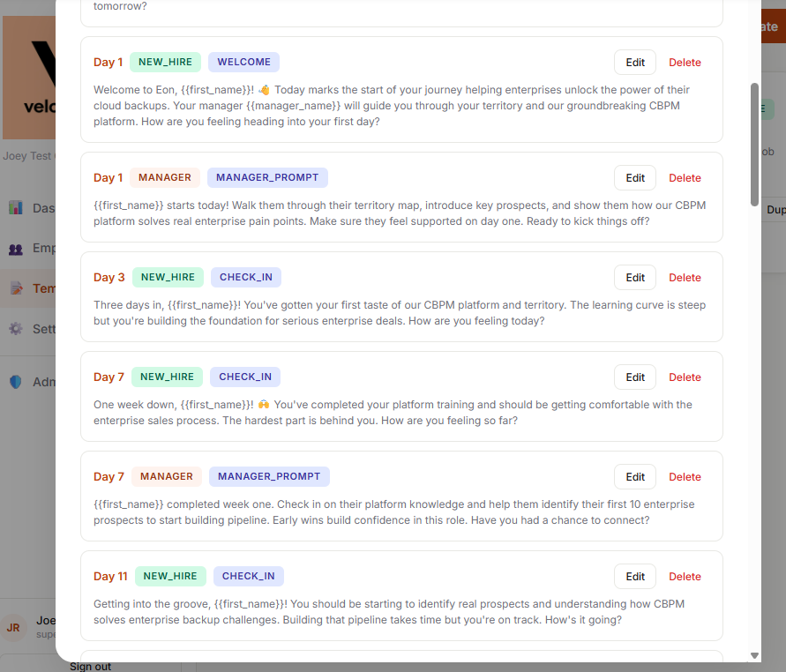
Task: Click the NEW_HIRE badge on Day 1 card
Action: click(165, 62)
